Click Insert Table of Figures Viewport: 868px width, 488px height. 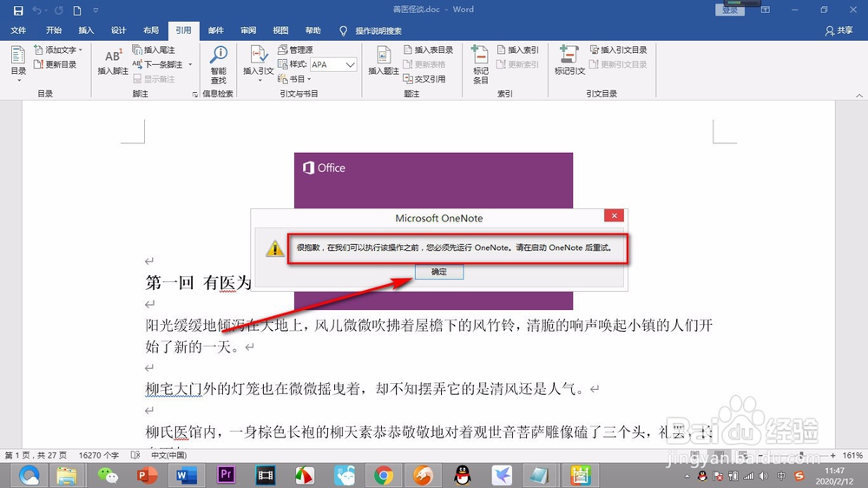(x=429, y=49)
